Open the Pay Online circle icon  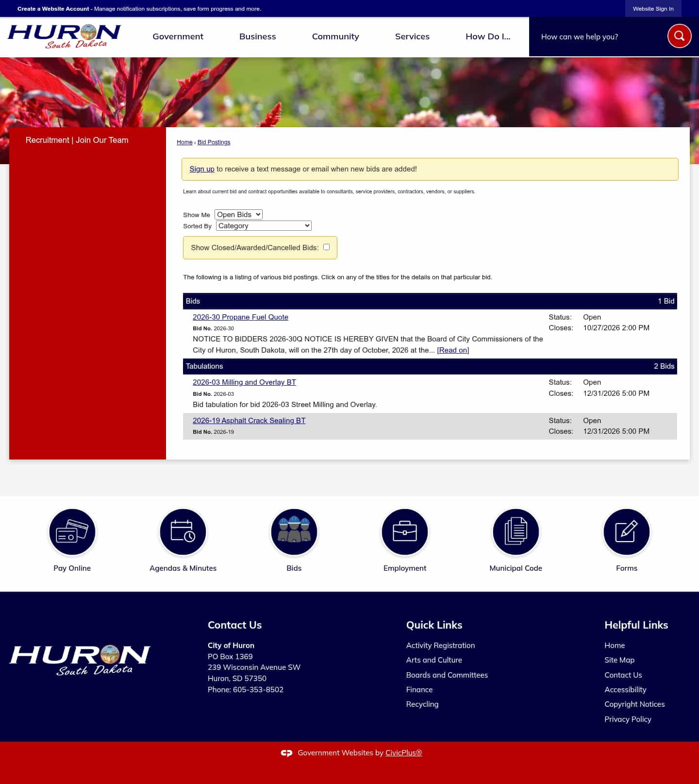click(72, 532)
